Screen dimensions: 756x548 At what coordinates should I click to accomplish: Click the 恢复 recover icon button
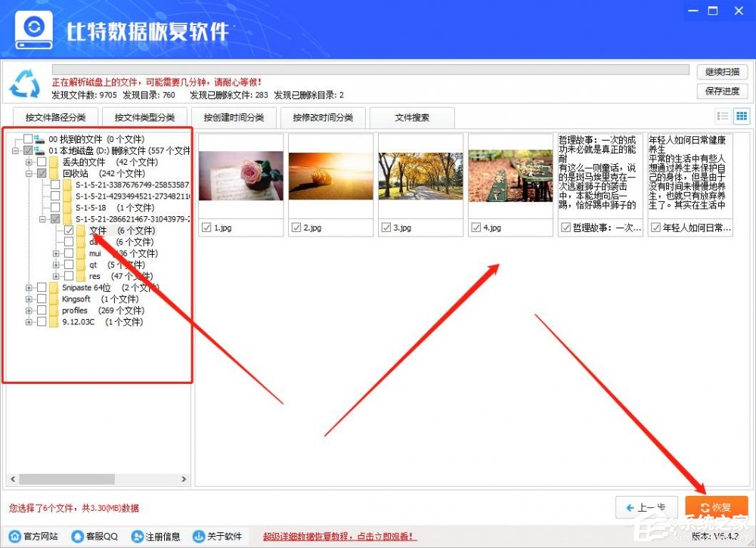pyautogui.click(x=715, y=507)
